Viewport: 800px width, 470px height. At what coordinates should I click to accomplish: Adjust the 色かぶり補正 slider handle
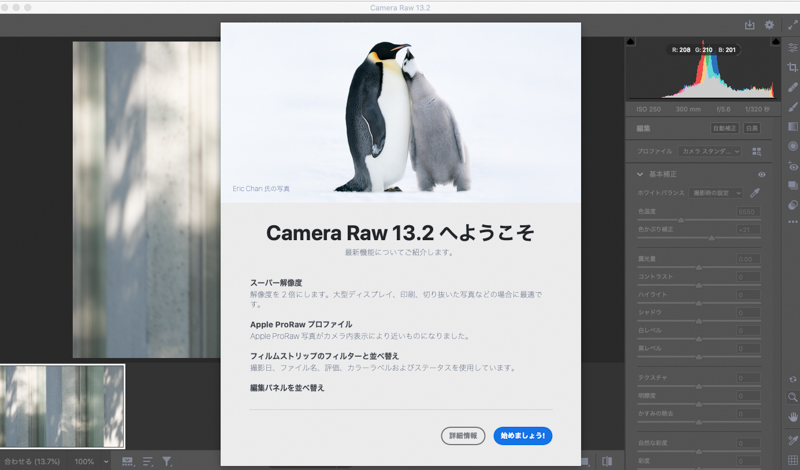(711, 238)
